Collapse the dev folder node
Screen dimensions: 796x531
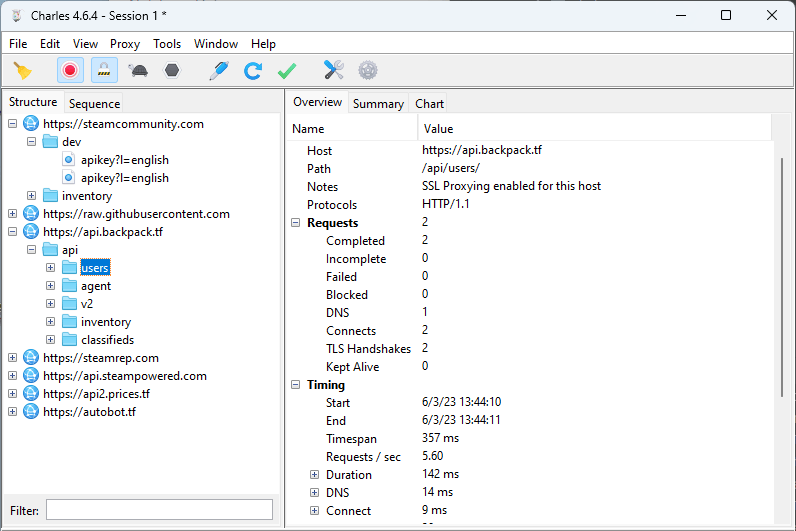pos(31,141)
